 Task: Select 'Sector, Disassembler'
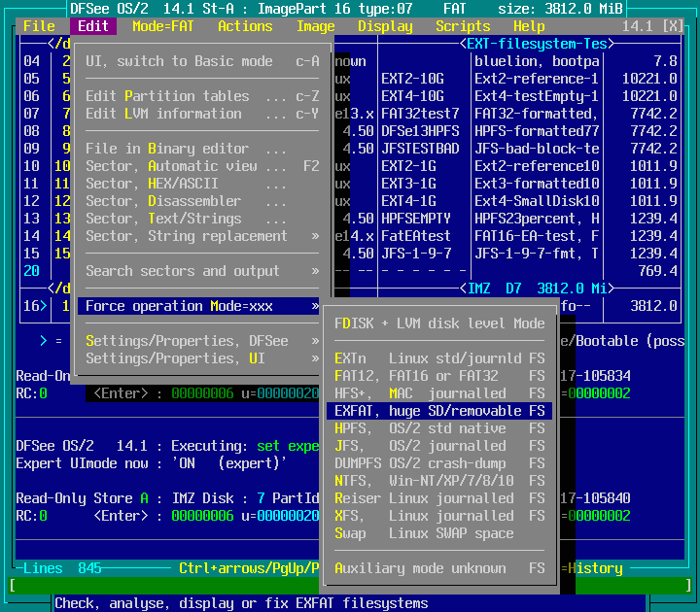tap(202, 201)
